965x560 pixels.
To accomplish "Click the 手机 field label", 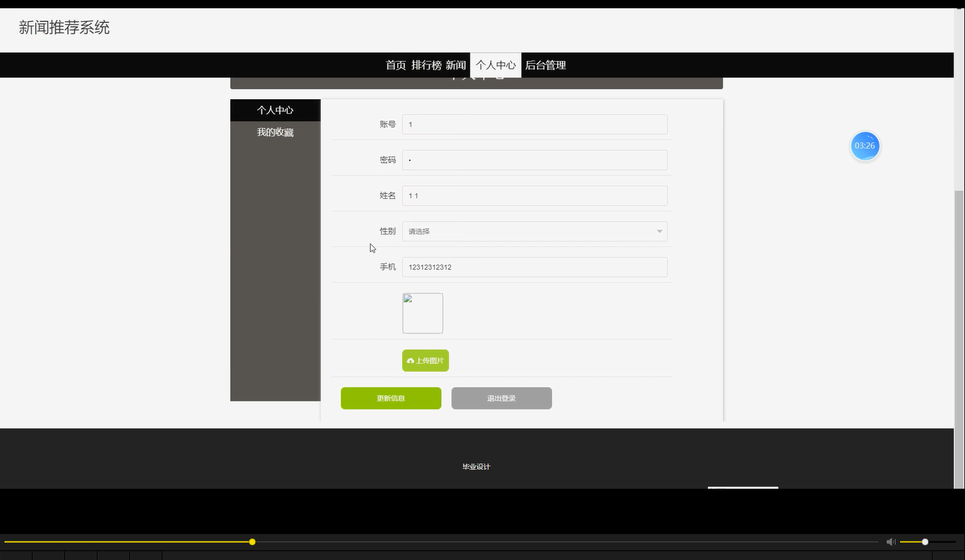I will click(388, 267).
